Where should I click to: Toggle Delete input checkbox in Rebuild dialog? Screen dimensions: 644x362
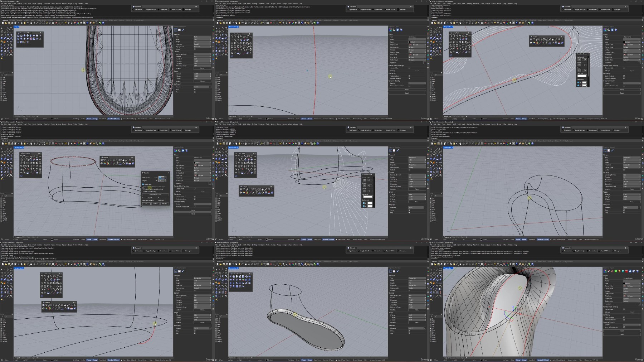(x=143, y=184)
